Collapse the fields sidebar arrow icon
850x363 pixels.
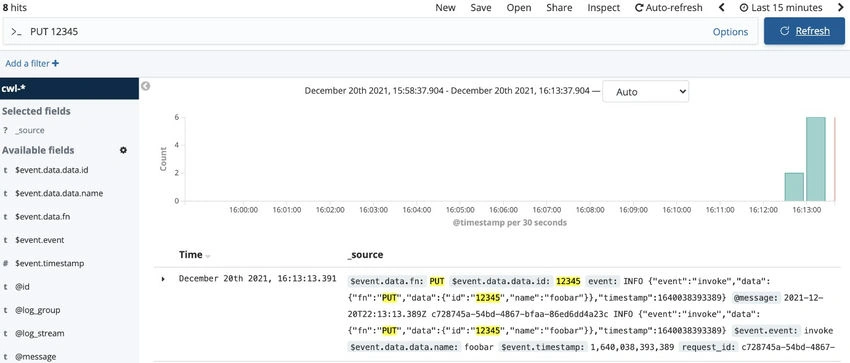click(145, 86)
